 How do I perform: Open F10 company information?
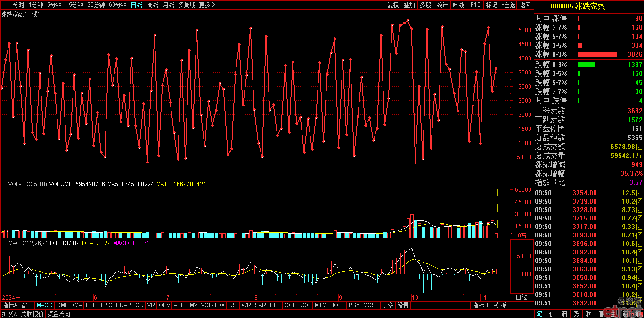475,5
